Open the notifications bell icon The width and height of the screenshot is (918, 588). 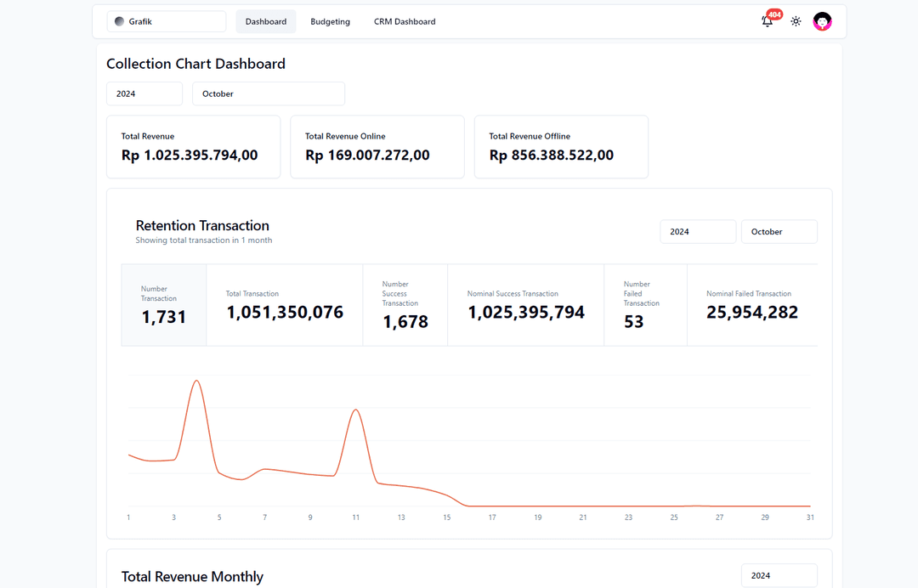[768, 21]
